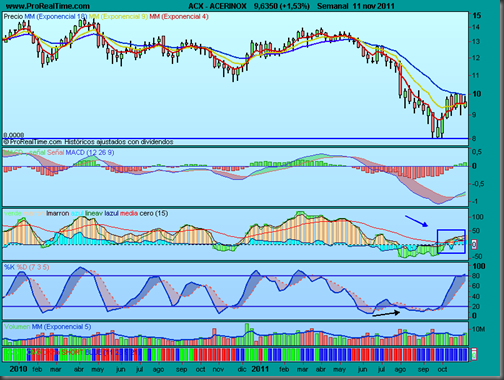This screenshot has height=380, width=504.
Task: Select the Volumen legend label
Action: click(x=17, y=327)
